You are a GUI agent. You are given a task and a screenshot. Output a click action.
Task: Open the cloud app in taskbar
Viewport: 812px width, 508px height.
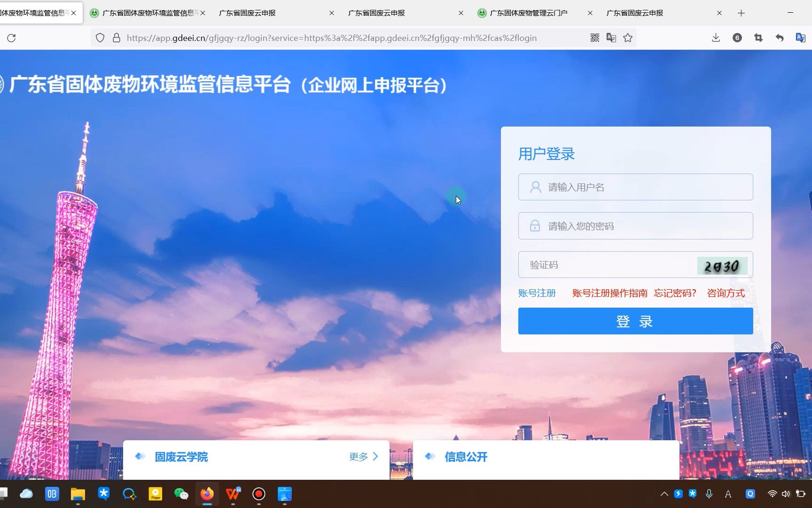[x=26, y=494]
